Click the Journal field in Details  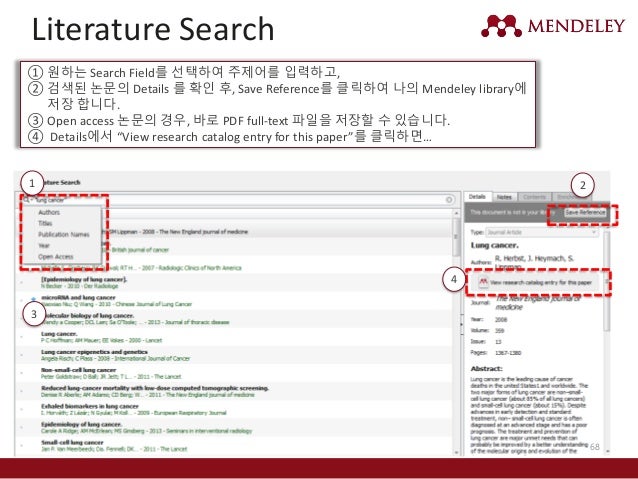coord(537,303)
